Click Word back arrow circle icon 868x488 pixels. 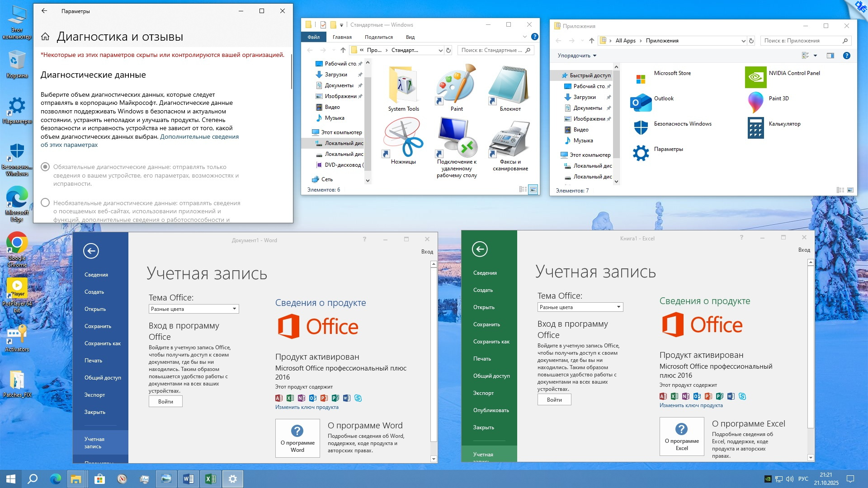(x=91, y=251)
